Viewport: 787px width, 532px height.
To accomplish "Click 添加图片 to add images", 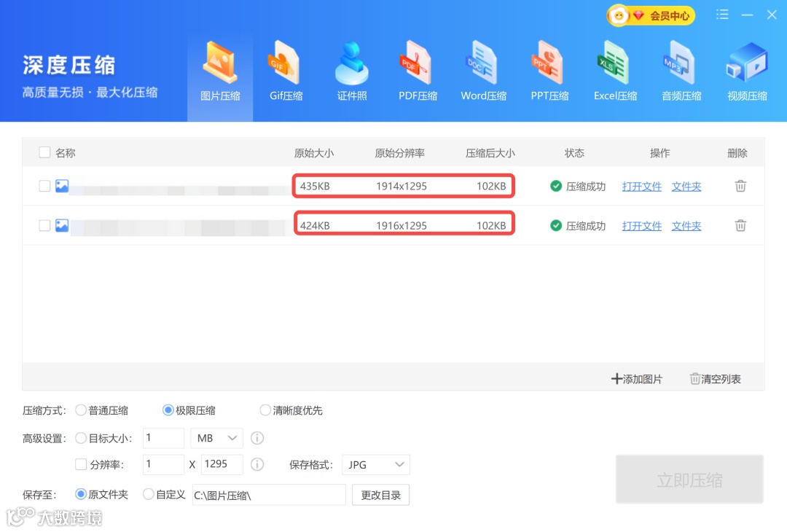I will click(x=636, y=379).
